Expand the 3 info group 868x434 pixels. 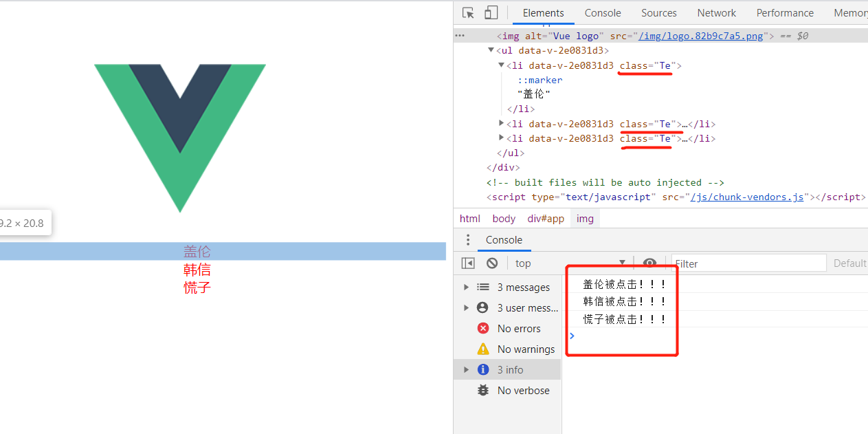click(x=467, y=370)
